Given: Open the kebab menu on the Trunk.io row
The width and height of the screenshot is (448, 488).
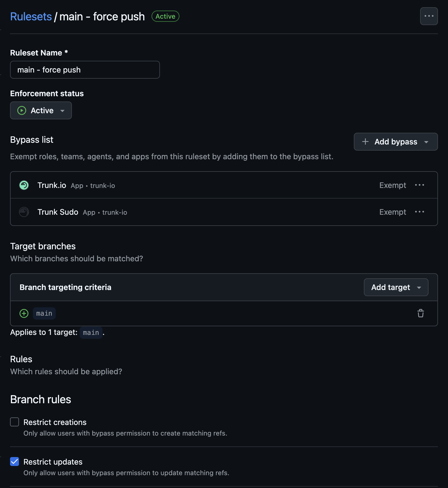Looking at the screenshot, I should (x=420, y=185).
